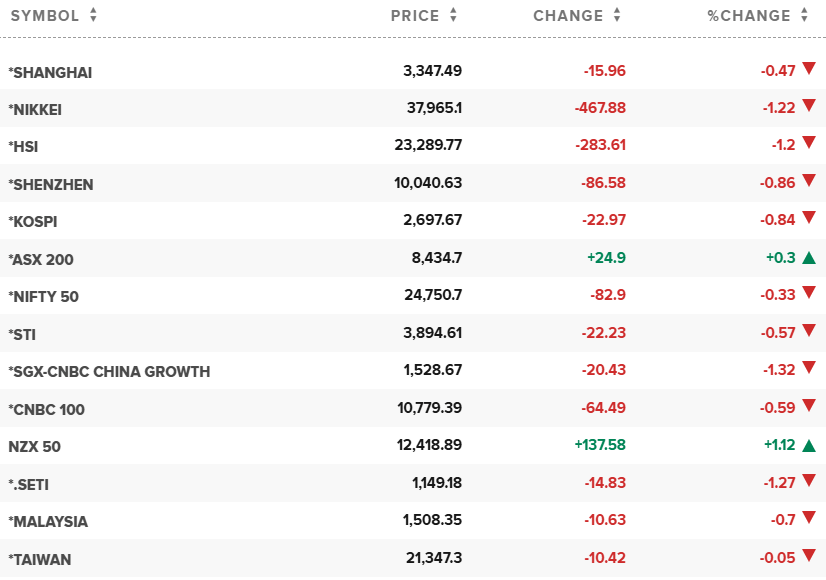Click the green up arrow for NZX 50
826x580 pixels.
click(808, 445)
